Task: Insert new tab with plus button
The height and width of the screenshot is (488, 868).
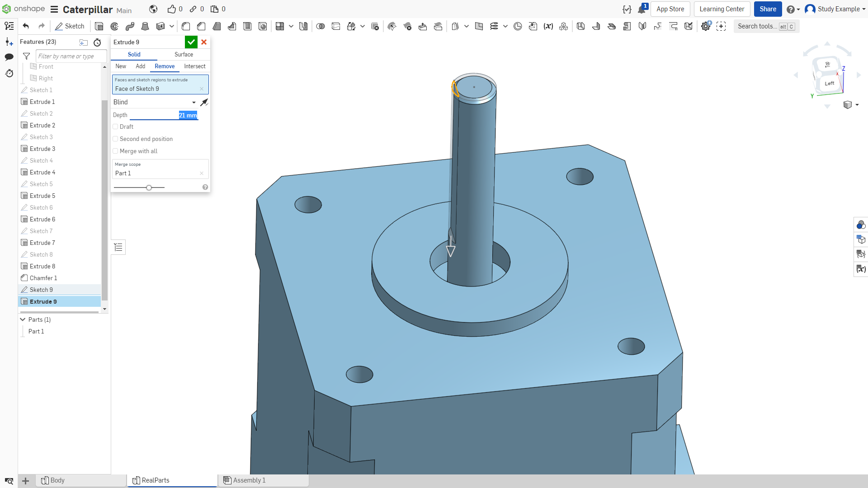Action: 26,481
